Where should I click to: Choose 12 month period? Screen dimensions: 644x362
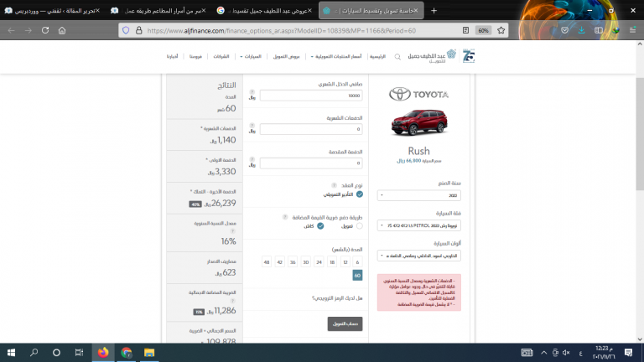coord(345,261)
